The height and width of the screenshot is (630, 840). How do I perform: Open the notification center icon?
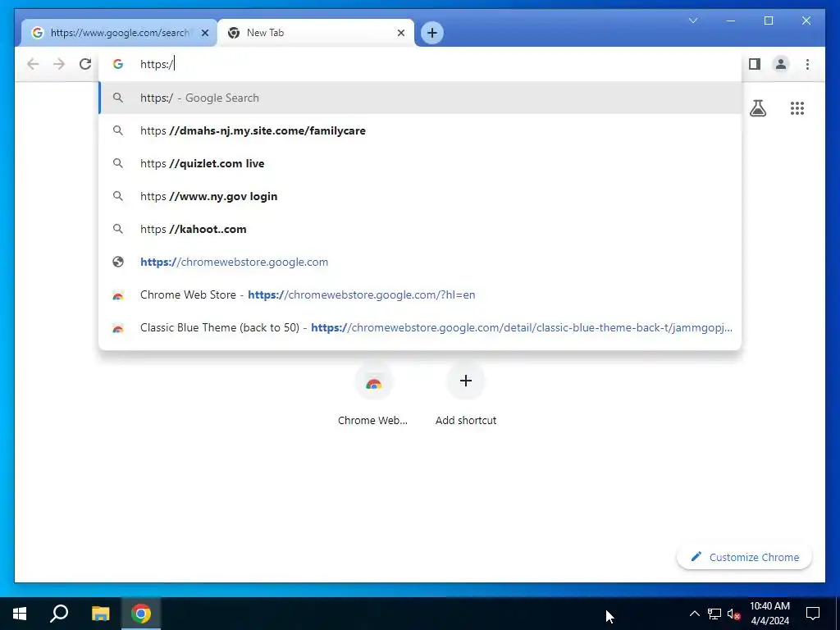(813, 614)
